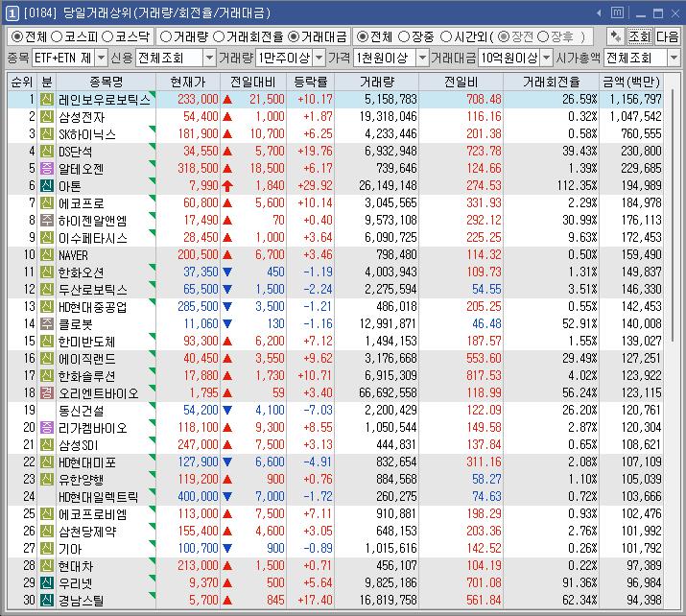The width and height of the screenshot is (686, 616).
Task: Click the dark green badge of 아톤
Action: pyautogui.click(x=47, y=186)
